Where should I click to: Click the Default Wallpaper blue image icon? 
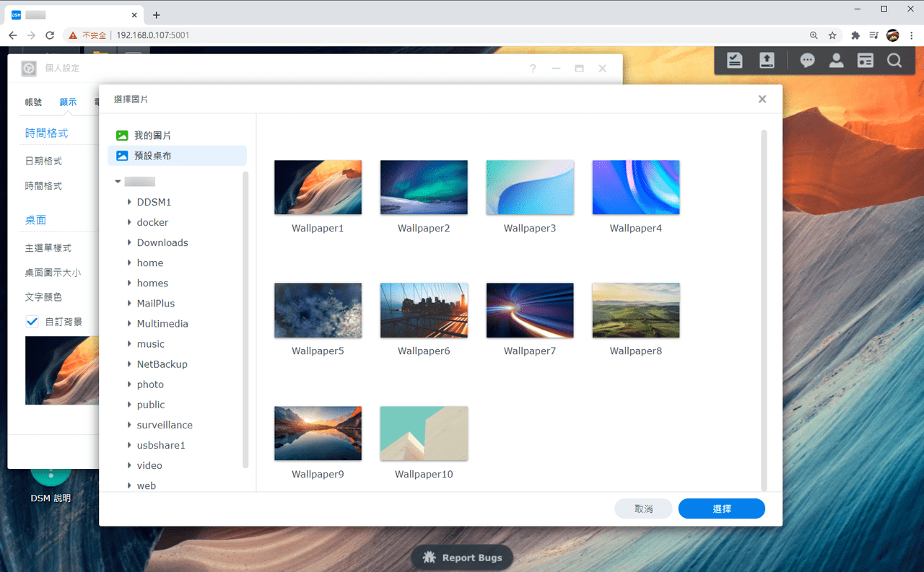point(122,155)
